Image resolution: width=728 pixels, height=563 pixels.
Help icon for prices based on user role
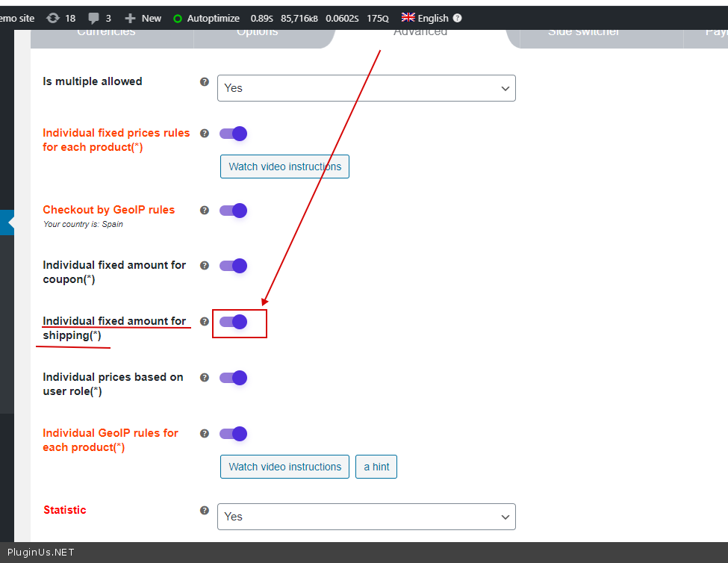tap(205, 377)
